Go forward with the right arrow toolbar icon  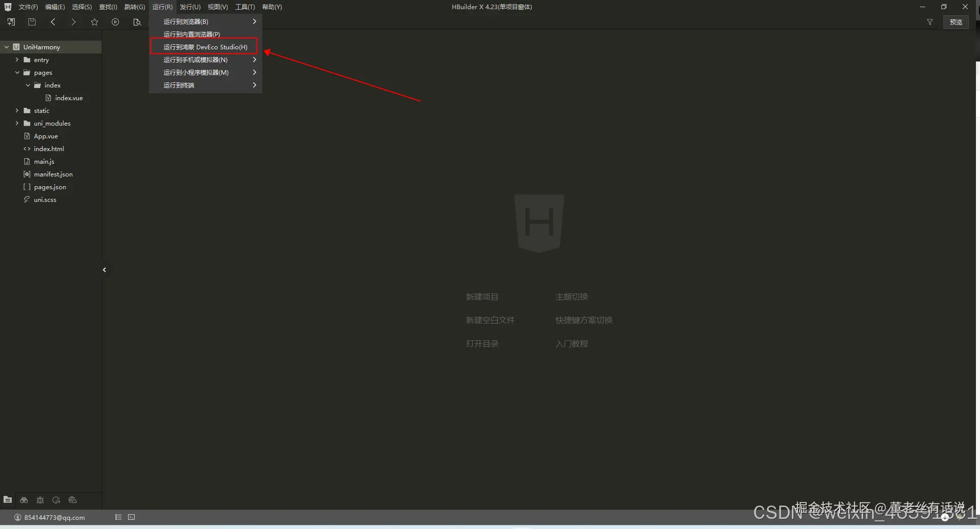[74, 22]
